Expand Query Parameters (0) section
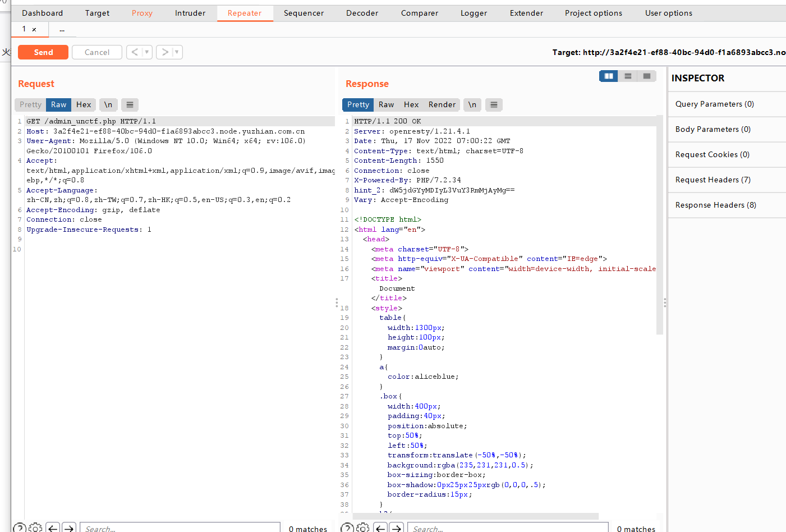 tap(727, 104)
